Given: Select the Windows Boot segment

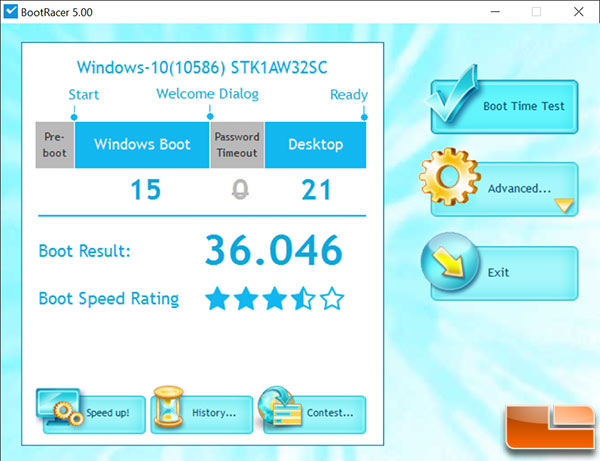Looking at the screenshot, I should pyautogui.click(x=142, y=145).
